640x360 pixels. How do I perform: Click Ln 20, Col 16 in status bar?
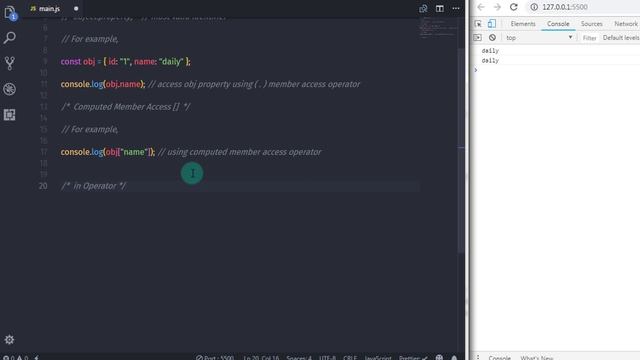click(261, 358)
